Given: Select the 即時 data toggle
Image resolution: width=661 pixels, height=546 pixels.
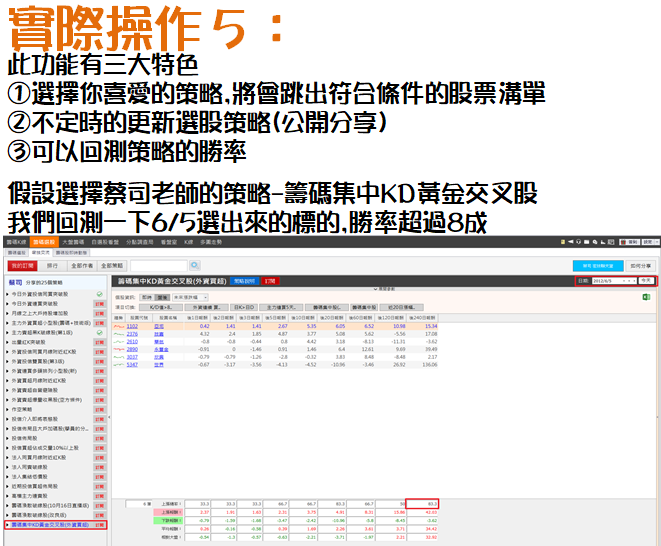Looking at the screenshot, I should click(146, 298).
